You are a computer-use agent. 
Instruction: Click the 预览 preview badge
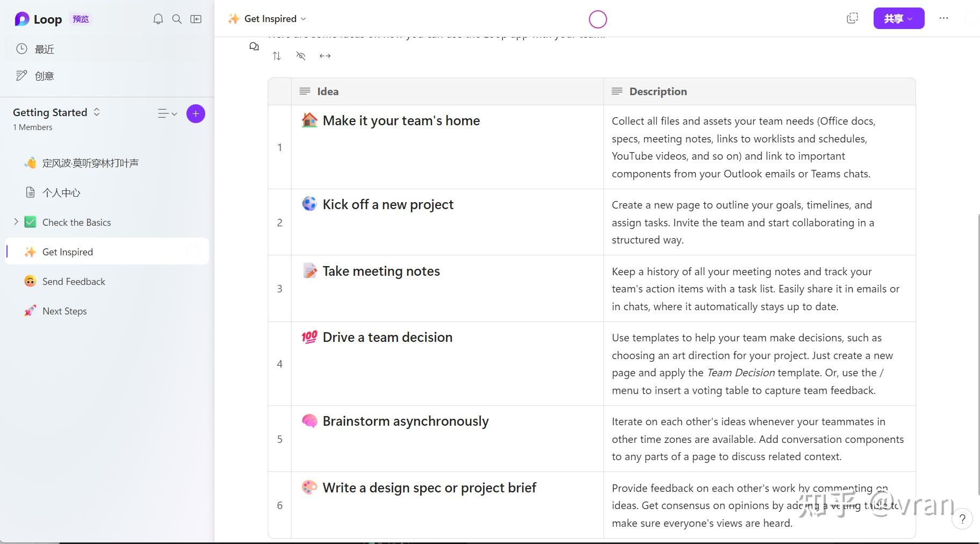pyautogui.click(x=81, y=19)
